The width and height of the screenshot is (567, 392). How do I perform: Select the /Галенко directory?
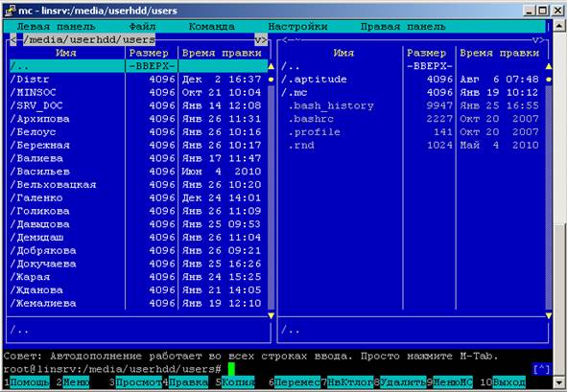pyautogui.click(x=138, y=198)
